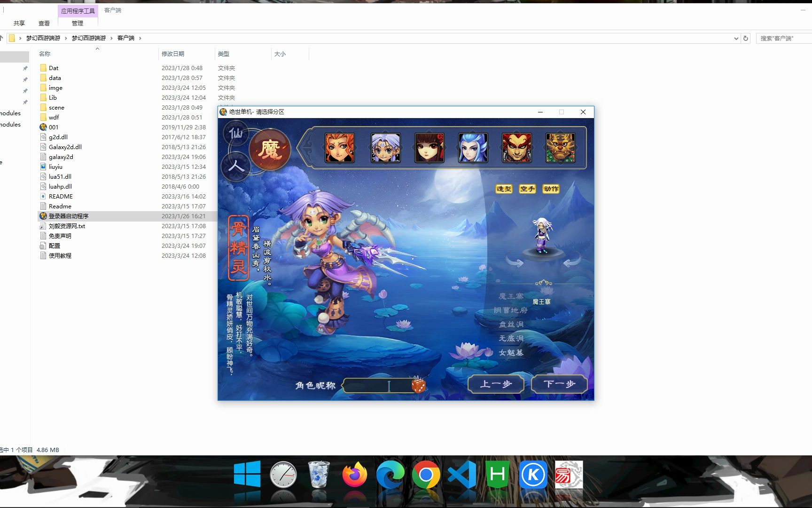Sort files by 名称 column

(x=45, y=54)
